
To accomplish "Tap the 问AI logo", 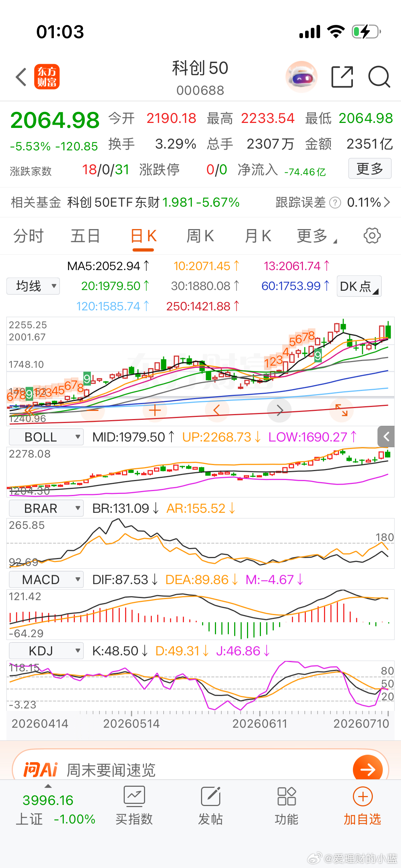I will [40, 770].
